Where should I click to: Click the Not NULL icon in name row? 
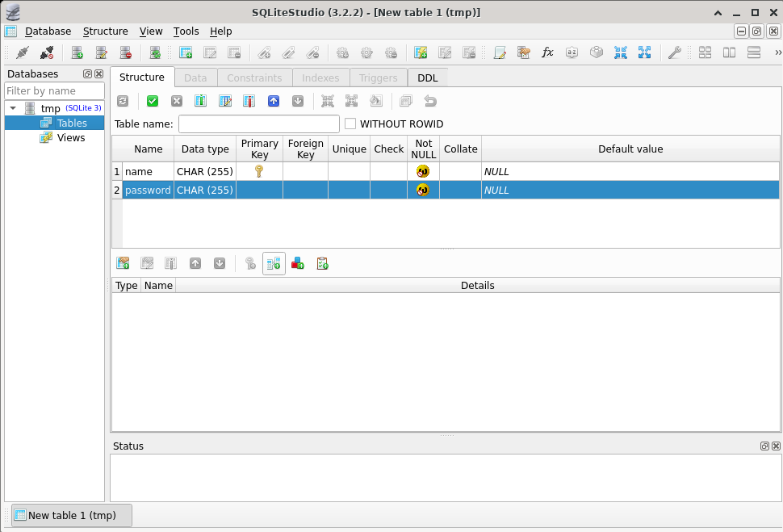423,171
